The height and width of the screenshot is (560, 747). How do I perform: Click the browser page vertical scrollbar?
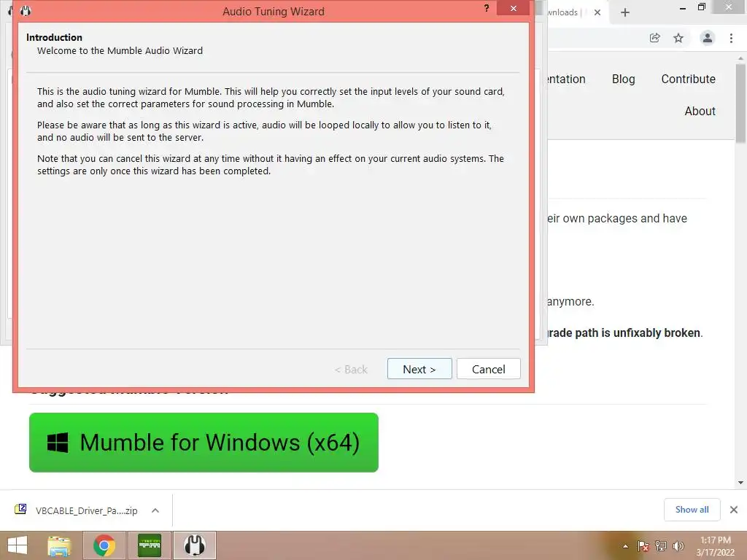(x=740, y=104)
